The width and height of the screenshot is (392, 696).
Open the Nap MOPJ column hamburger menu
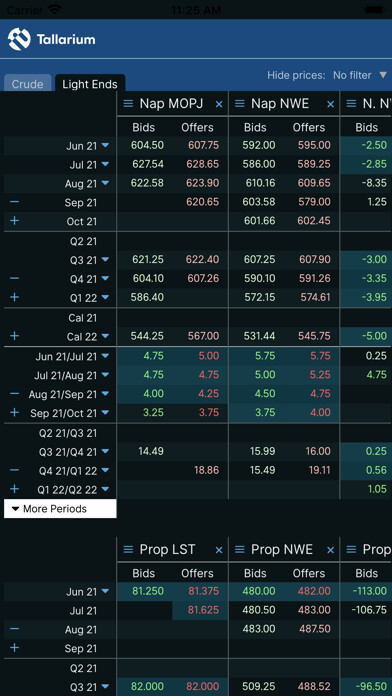coord(128,104)
